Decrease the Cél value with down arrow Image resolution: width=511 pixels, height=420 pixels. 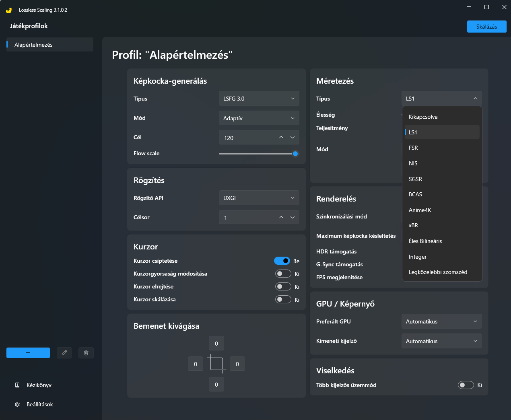click(x=293, y=138)
